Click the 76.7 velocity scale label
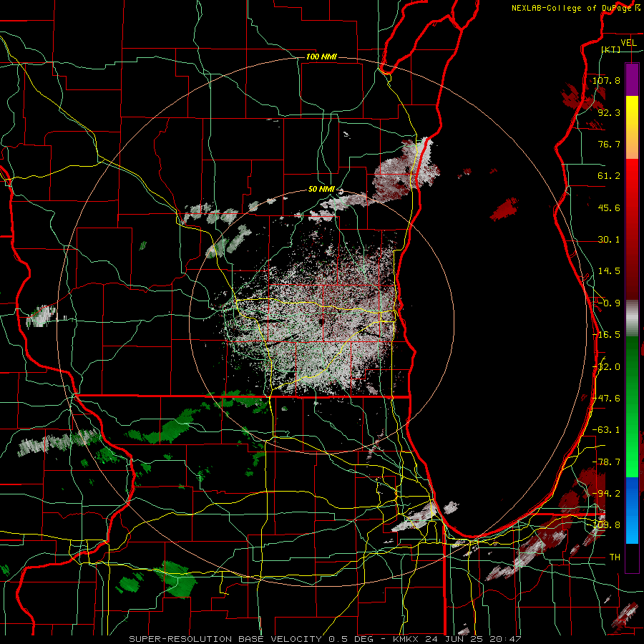Image resolution: width=644 pixels, height=644 pixels. pos(609,144)
